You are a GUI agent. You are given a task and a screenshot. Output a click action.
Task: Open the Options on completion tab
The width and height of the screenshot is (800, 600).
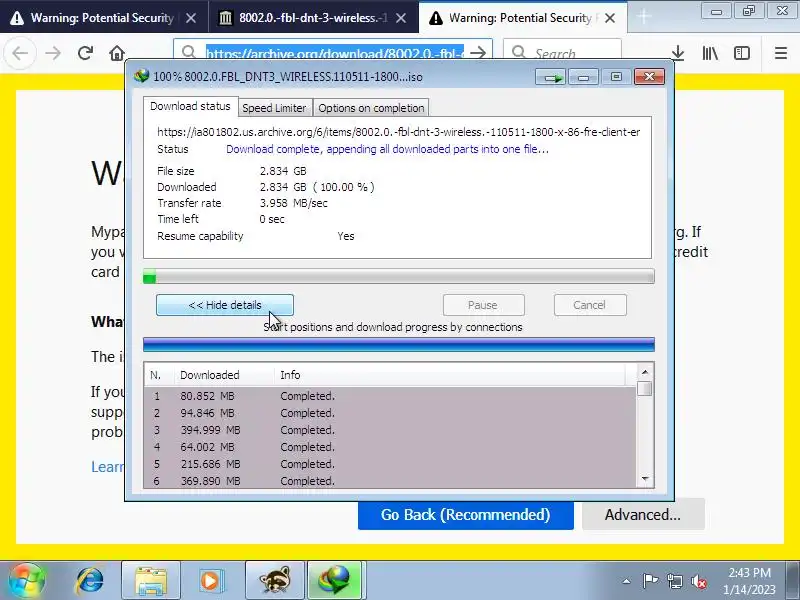(x=371, y=108)
